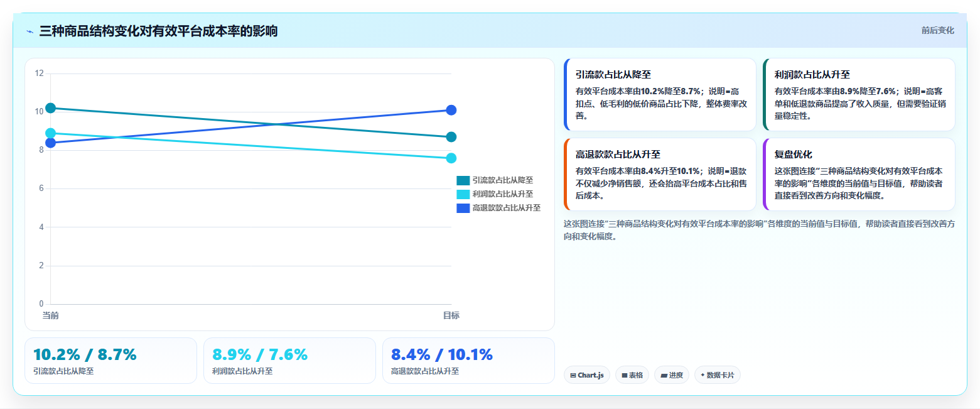The width and height of the screenshot is (980, 409).
Task: Select the 10.2 data point at 当前
Action: coord(51,108)
